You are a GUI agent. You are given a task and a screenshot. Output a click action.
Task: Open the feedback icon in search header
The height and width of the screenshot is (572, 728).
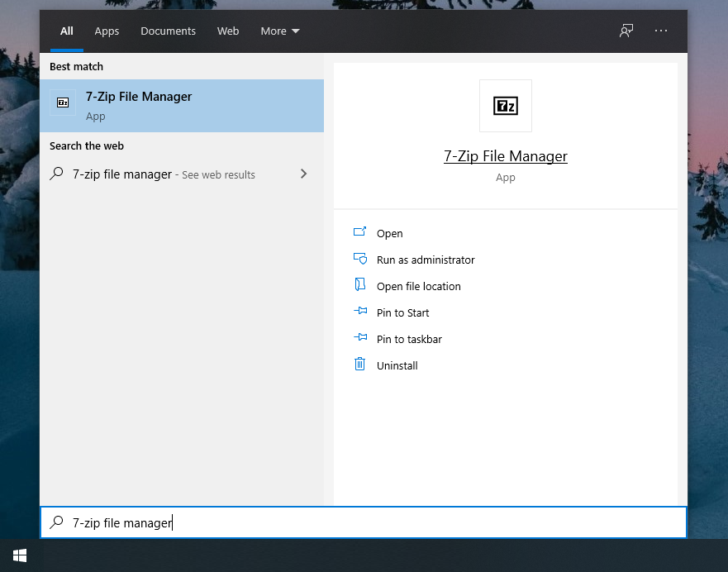pyautogui.click(x=626, y=31)
